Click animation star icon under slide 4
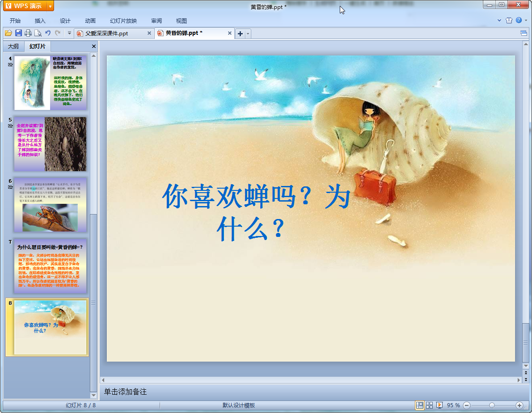Image resolution: width=532 pixels, height=413 pixels. [10, 65]
